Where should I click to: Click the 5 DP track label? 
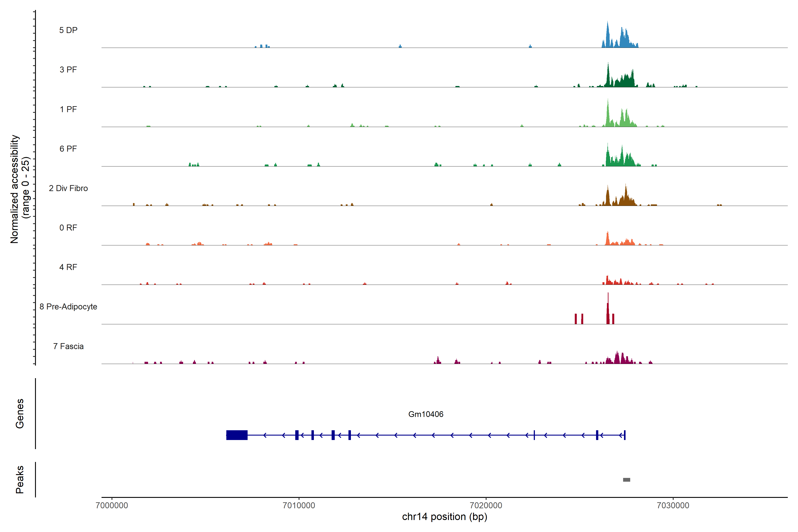(x=68, y=30)
